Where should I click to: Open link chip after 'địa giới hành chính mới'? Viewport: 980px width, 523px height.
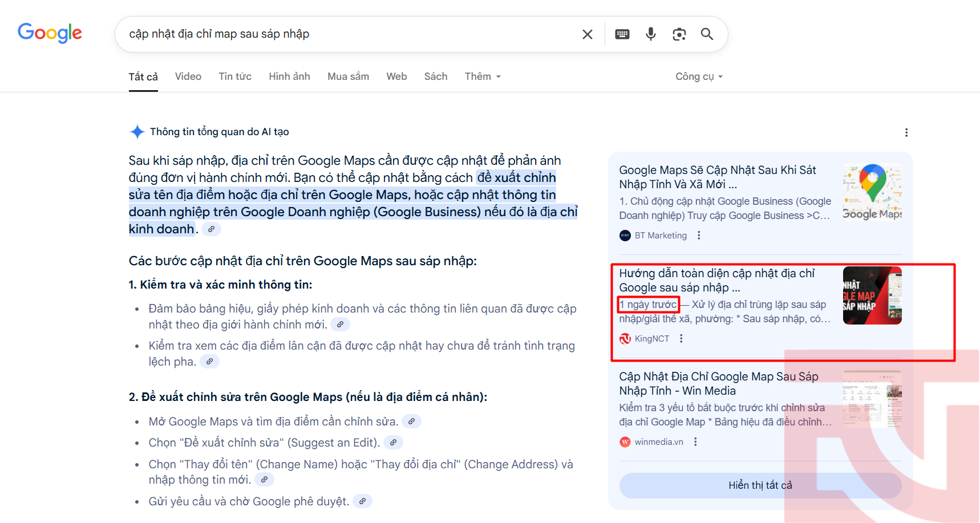(341, 325)
